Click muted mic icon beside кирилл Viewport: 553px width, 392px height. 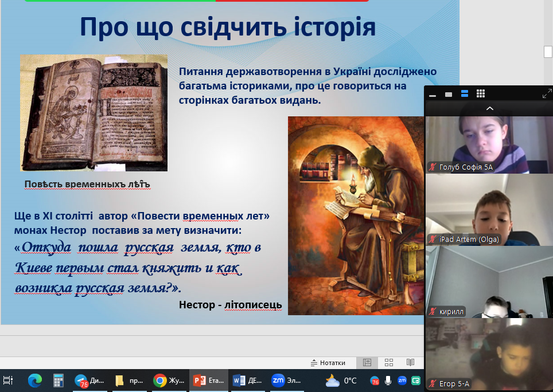click(433, 312)
